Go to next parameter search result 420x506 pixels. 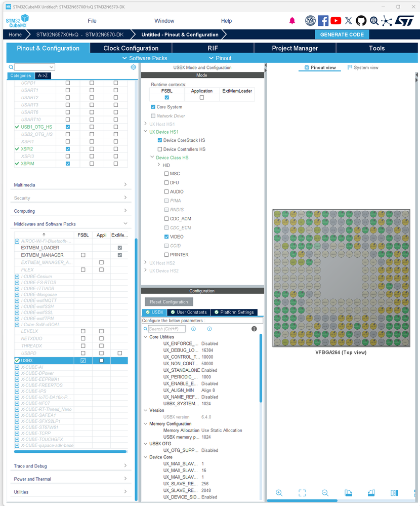tap(209, 329)
